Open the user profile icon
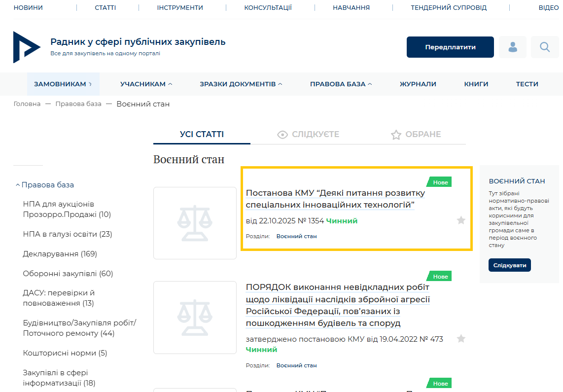 coord(513,47)
